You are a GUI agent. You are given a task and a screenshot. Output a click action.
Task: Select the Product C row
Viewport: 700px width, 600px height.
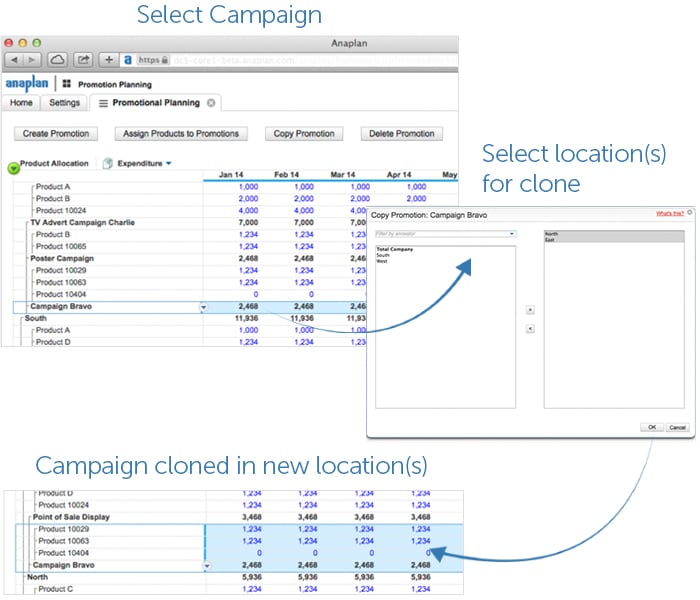coord(55,589)
